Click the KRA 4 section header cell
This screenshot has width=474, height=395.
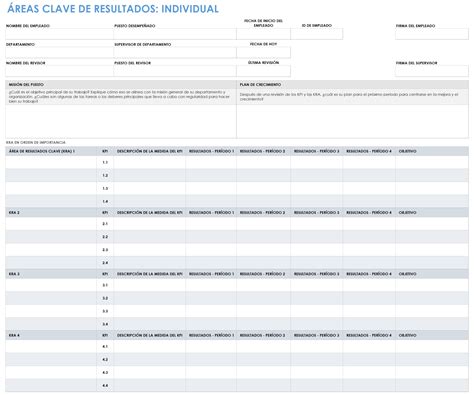(x=51, y=335)
